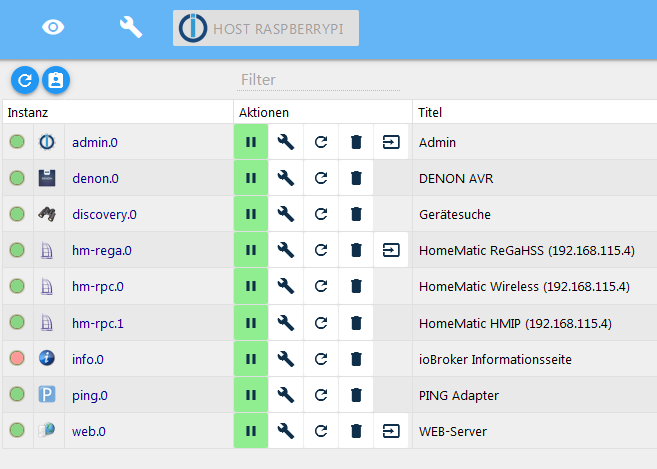Restart the ping.0 instance

click(321, 395)
